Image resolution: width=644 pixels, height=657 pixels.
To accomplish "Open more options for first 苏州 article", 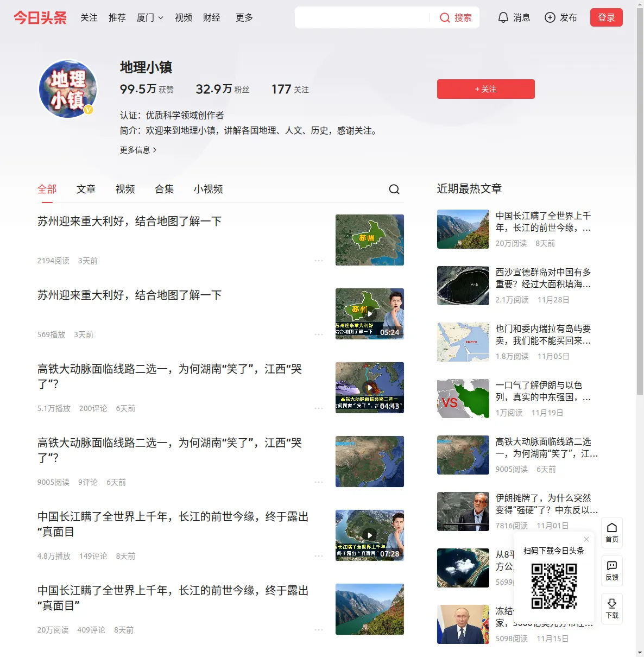I will tap(319, 261).
